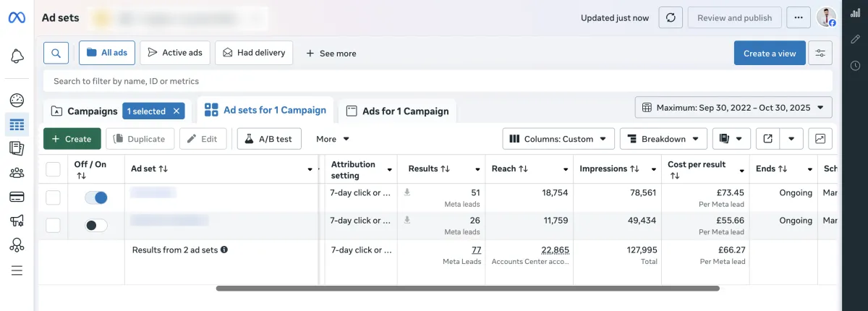Open the Audiences people icon in sidebar
The image size is (868, 311).
[17, 173]
